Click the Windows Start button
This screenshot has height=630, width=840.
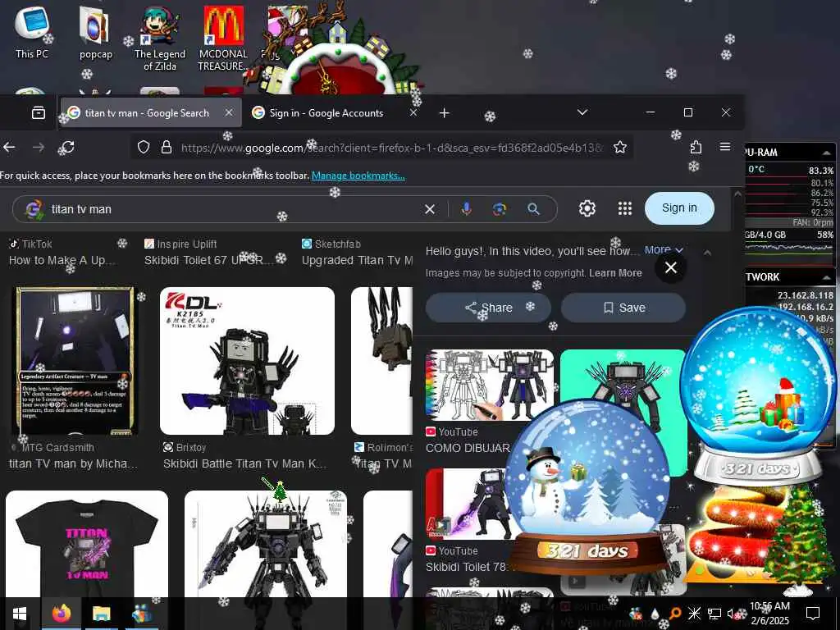[20, 614]
